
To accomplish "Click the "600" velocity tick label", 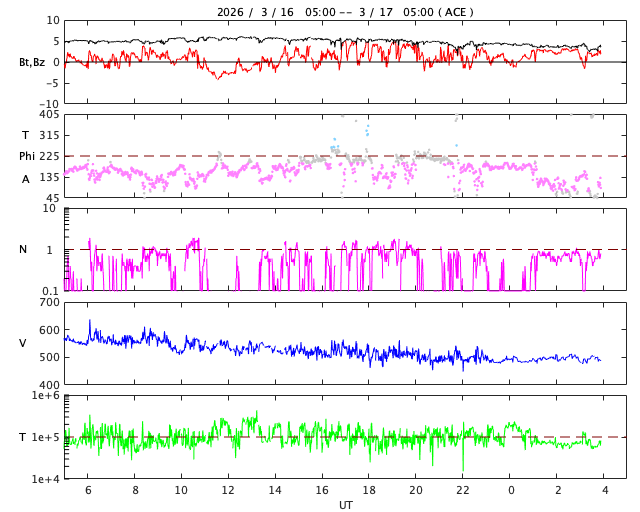I will tap(48, 330).
